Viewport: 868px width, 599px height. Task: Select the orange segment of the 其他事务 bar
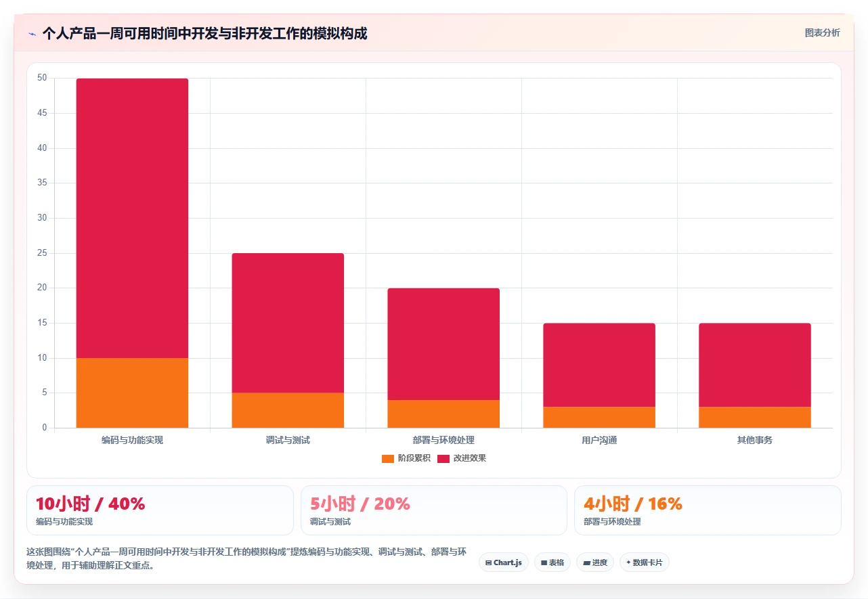pos(755,417)
